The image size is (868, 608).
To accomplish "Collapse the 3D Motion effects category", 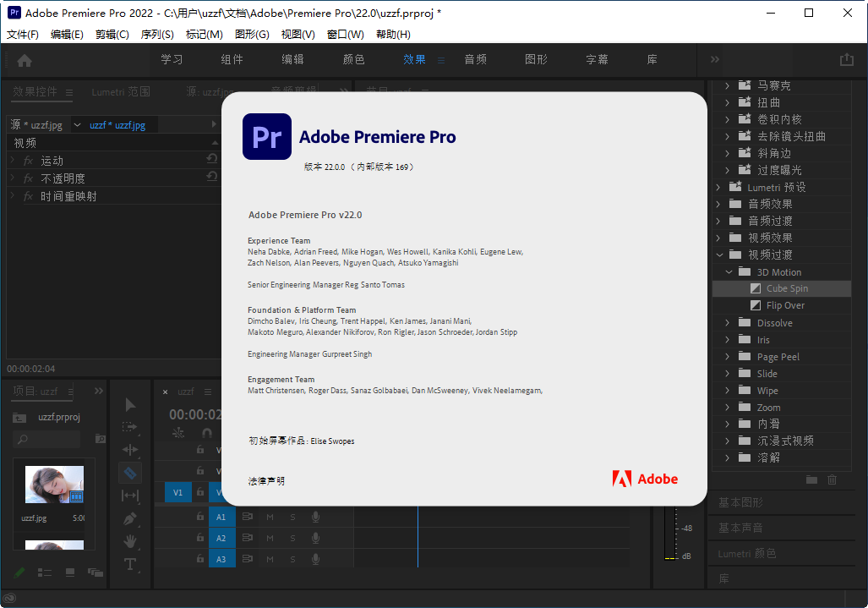I will pyautogui.click(x=728, y=271).
